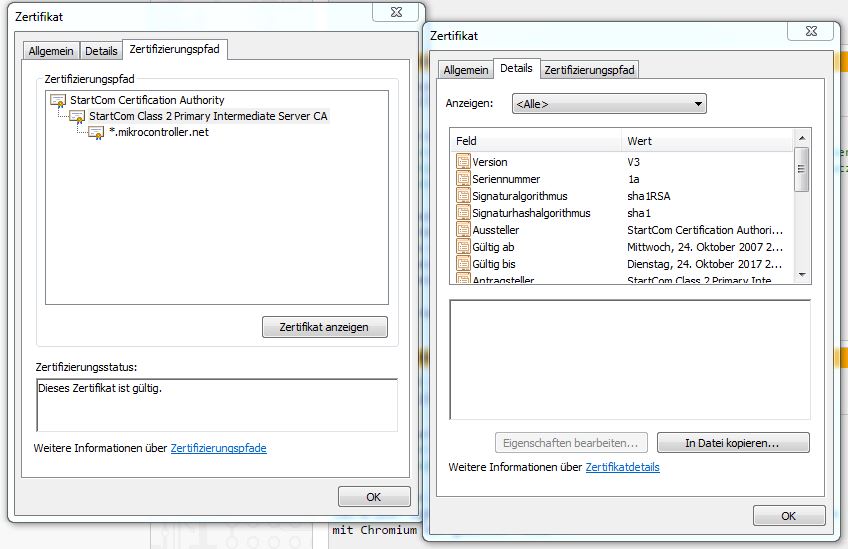
Task: Click the Feld column header
Action: point(536,141)
